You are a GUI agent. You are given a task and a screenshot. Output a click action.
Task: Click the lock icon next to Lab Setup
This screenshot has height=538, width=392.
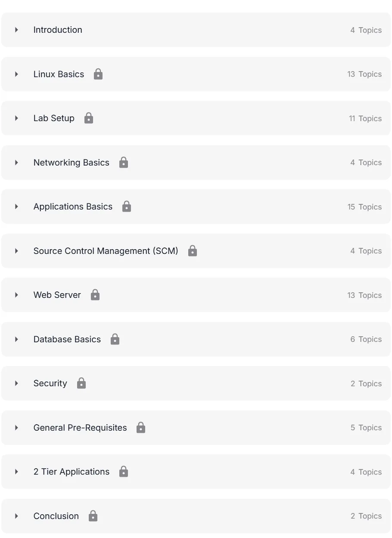tap(89, 118)
